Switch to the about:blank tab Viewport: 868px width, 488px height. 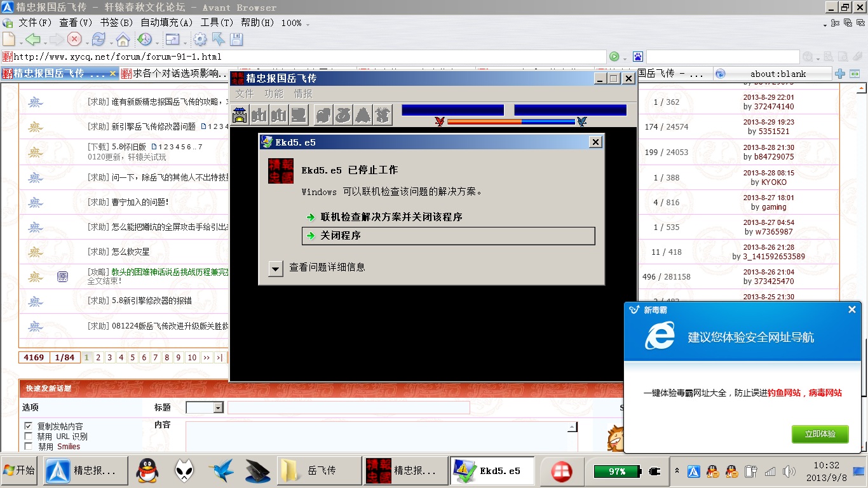(x=771, y=74)
